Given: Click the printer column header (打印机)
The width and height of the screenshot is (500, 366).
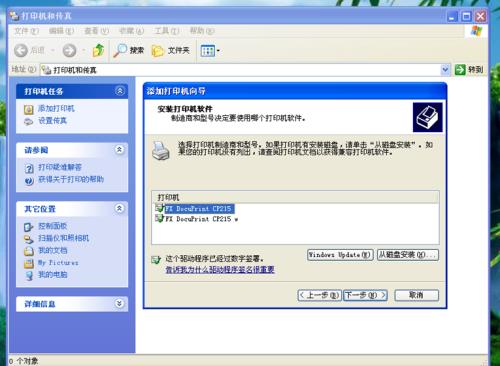Looking at the screenshot, I should 295,197.
